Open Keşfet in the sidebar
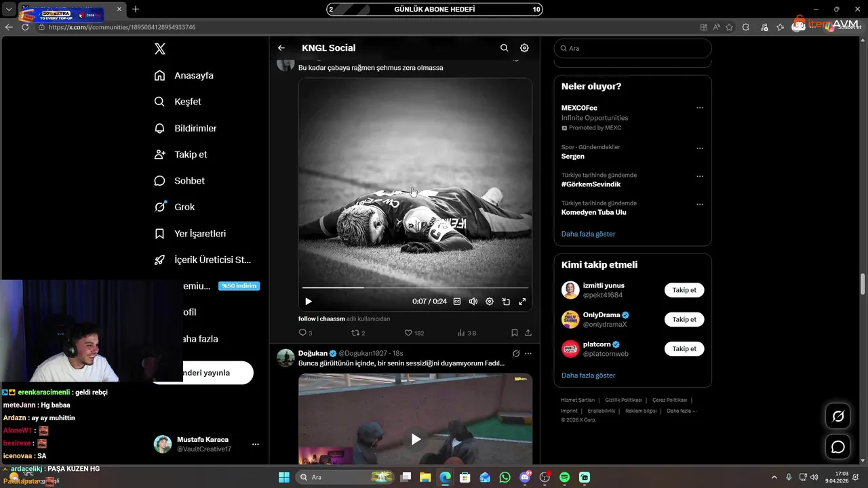The image size is (868, 488). pyautogui.click(x=178, y=102)
